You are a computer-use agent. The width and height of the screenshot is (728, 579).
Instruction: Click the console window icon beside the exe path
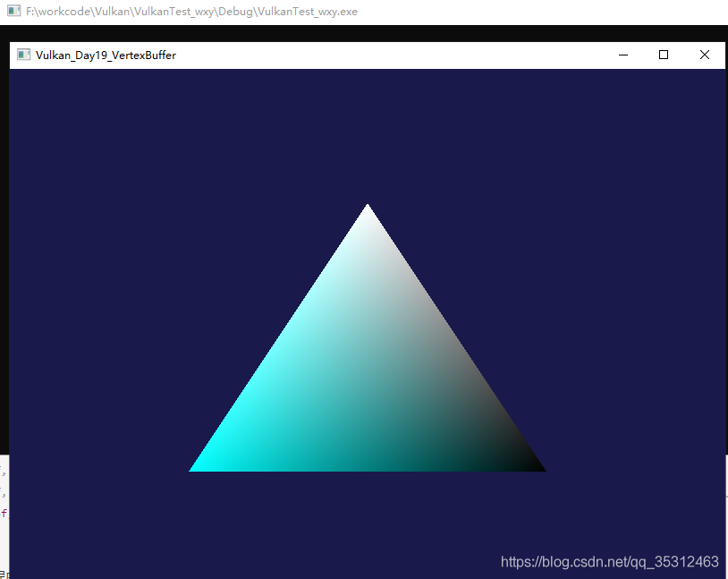[x=13, y=12]
